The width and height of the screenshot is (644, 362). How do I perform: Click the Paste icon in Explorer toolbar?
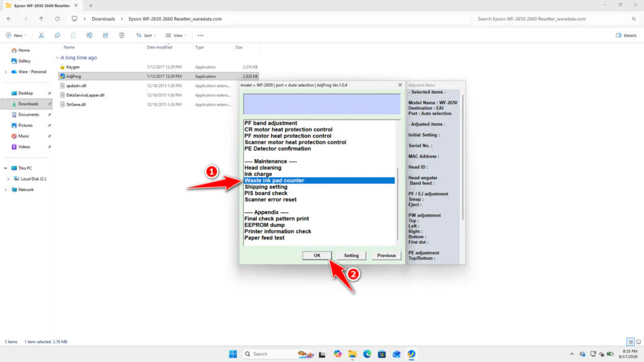73,35
